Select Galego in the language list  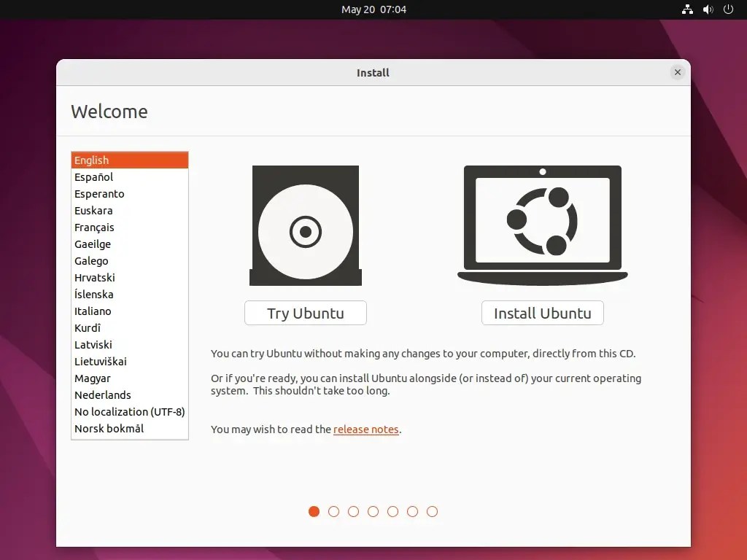(130, 260)
